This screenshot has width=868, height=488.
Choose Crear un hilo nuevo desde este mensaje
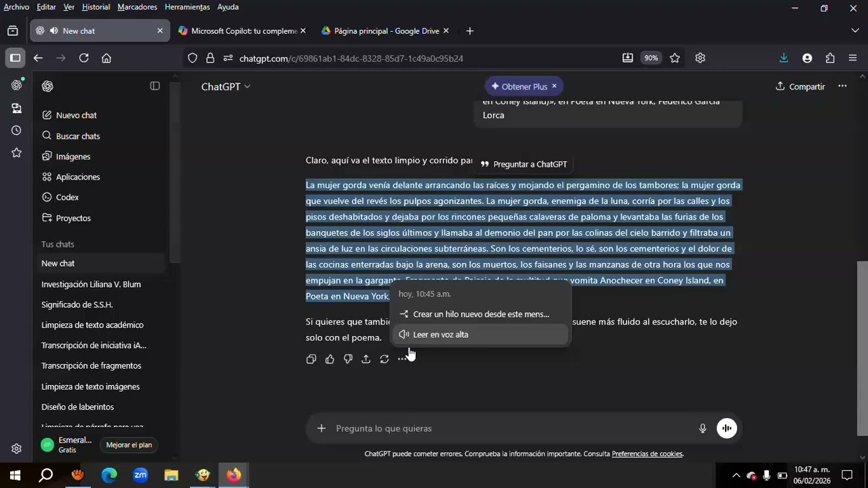480,314
